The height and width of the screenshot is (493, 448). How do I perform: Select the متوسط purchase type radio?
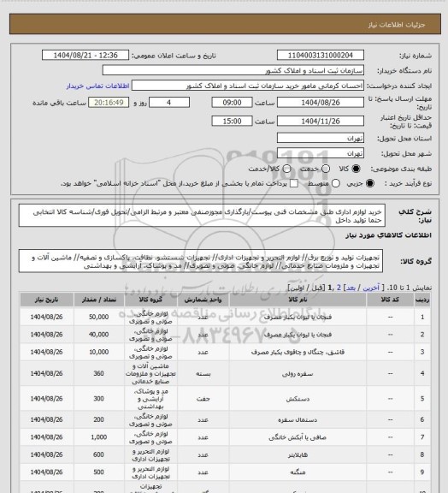pyautogui.click(x=336, y=183)
